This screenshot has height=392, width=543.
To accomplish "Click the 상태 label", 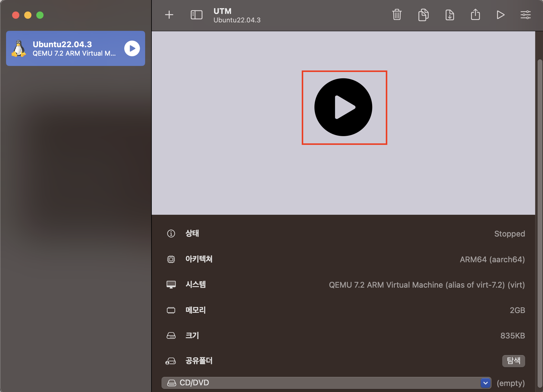I will click(192, 233).
